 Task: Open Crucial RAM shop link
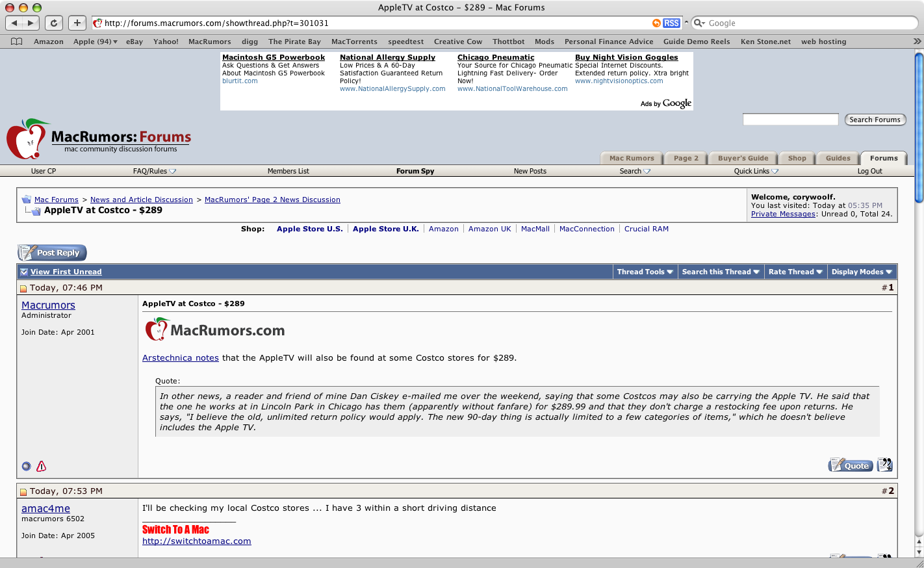coord(647,229)
